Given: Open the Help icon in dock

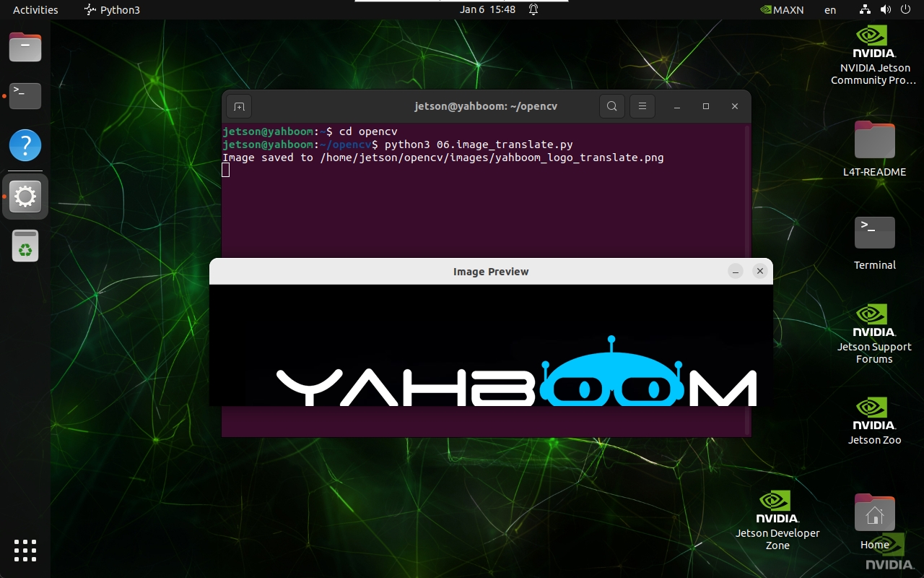Looking at the screenshot, I should coord(25,145).
